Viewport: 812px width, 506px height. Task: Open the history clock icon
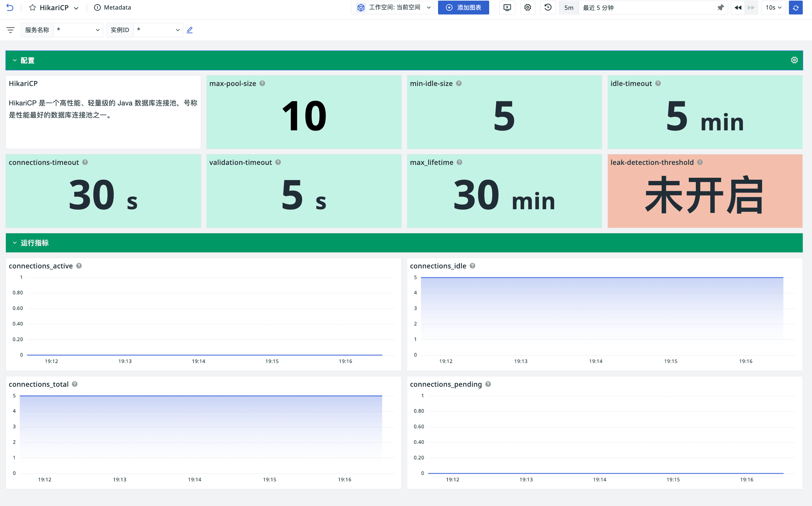tap(547, 7)
